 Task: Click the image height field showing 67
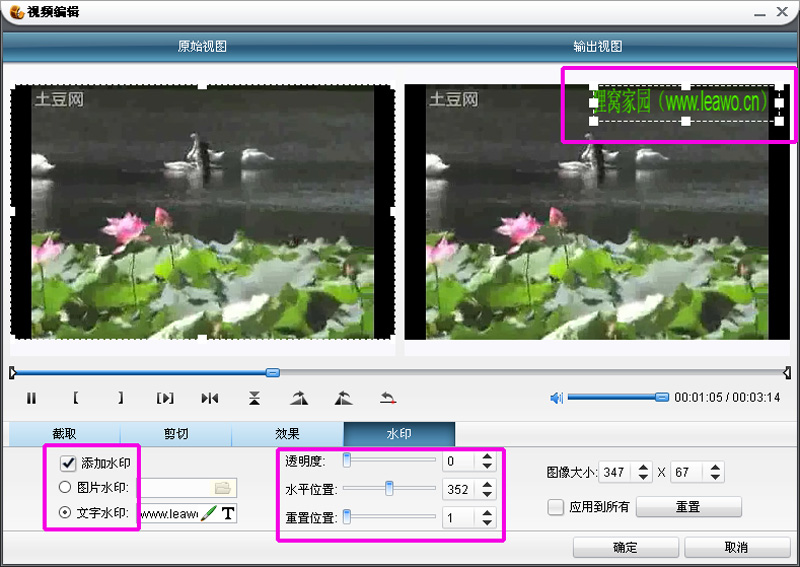coord(689,472)
